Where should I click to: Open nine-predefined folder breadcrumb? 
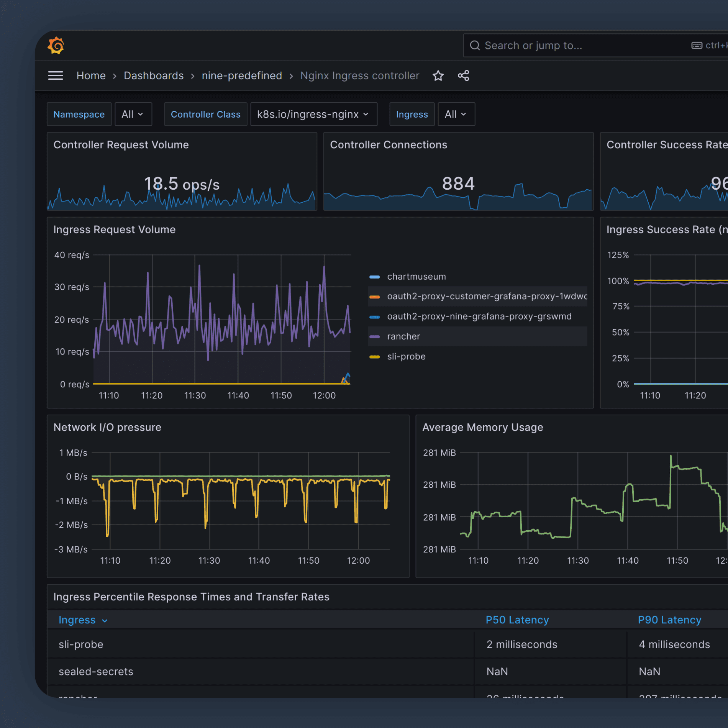[x=242, y=76]
